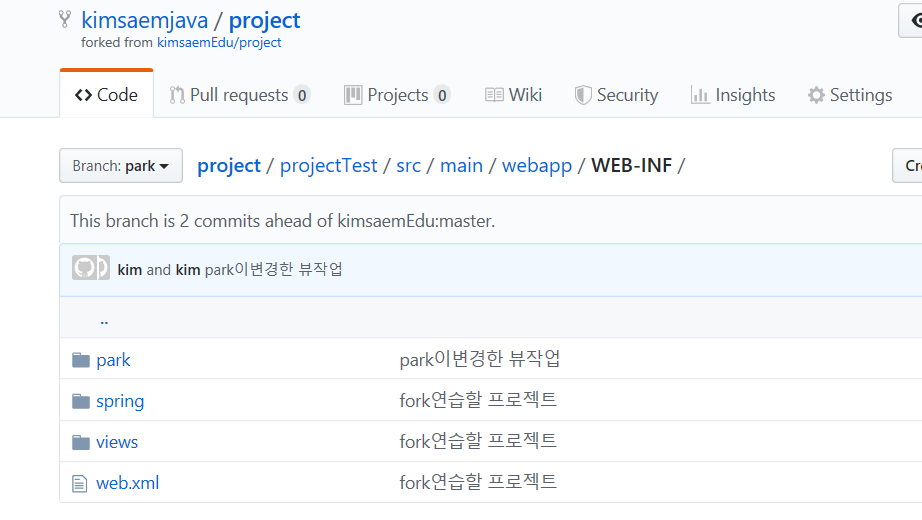Image resolution: width=922 pixels, height=520 pixels.
Task: Click the Code brackets icon
Action: (x=83, y=95)
